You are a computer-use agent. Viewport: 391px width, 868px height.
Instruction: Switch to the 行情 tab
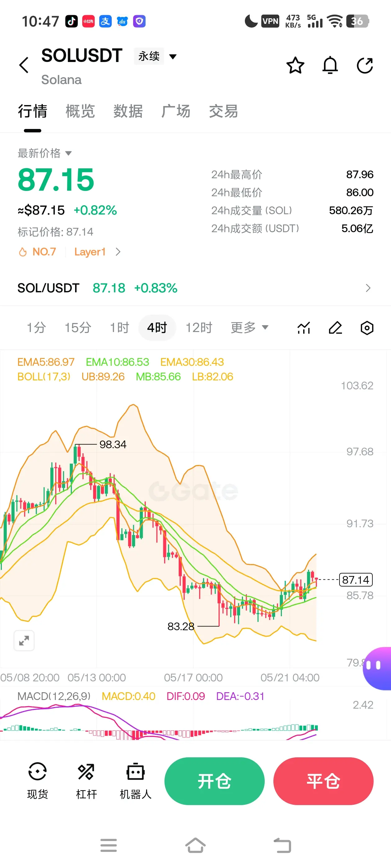point(32,111)
